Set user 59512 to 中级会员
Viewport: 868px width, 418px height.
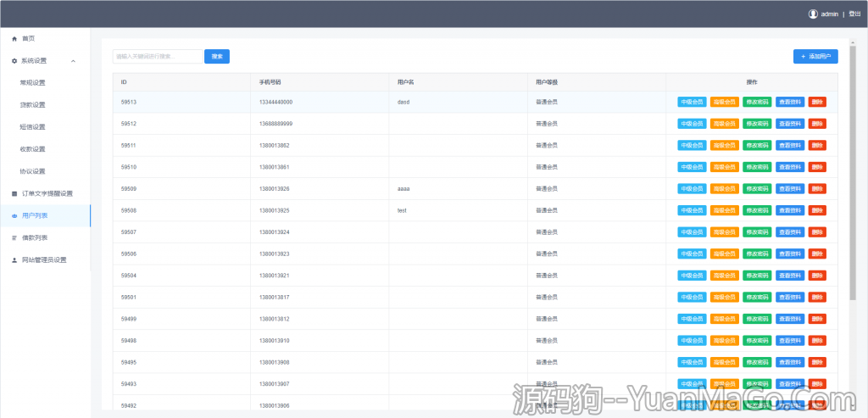click(692, 124)
